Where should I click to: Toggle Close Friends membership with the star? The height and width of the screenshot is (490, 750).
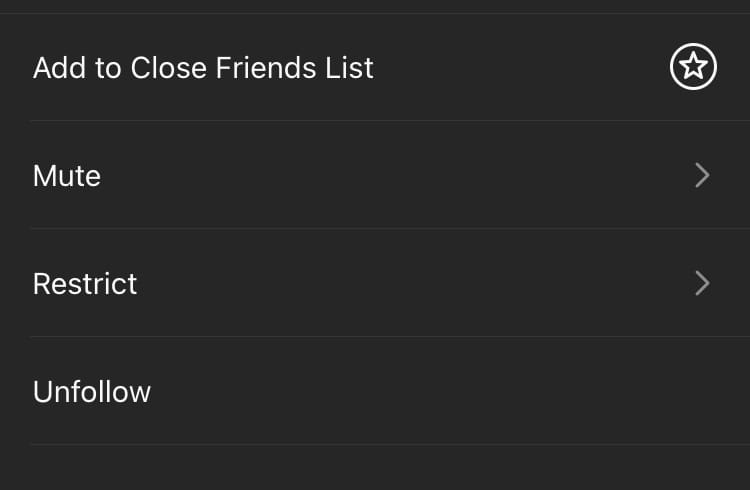693,68
